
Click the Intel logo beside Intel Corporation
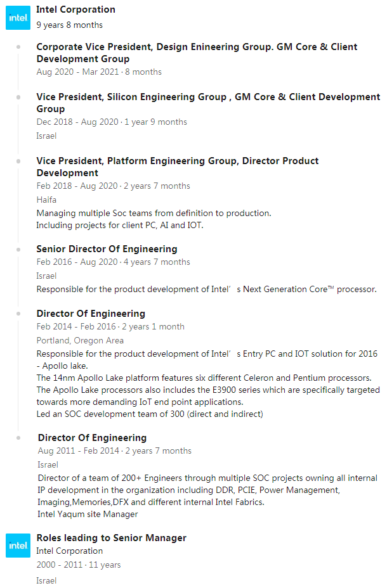18,17
